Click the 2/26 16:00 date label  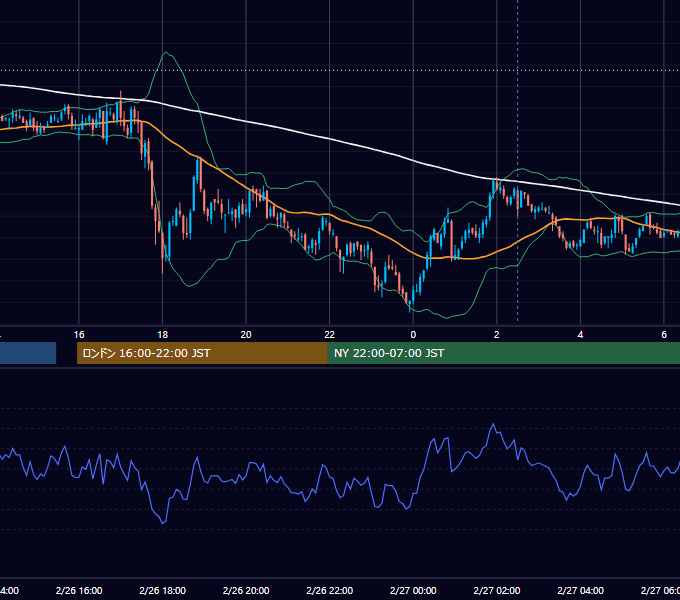79,590
